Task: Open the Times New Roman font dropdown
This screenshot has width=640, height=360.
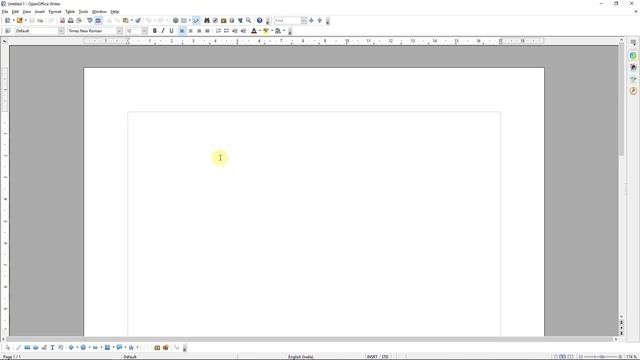Action: tap(119, 31)
